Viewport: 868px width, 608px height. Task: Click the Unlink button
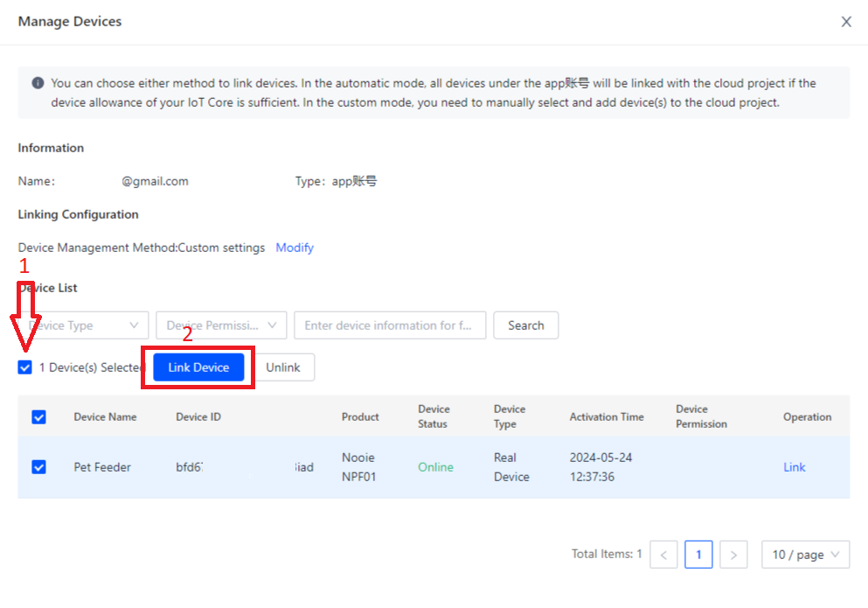point(283,367)
